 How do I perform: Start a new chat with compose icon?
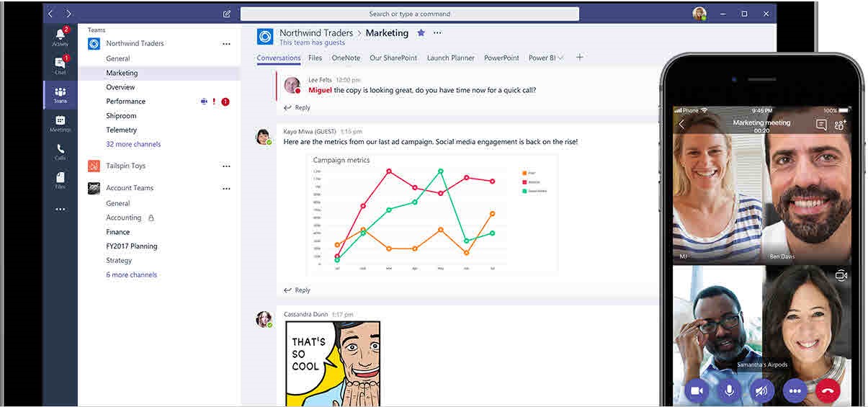(227, 14)
